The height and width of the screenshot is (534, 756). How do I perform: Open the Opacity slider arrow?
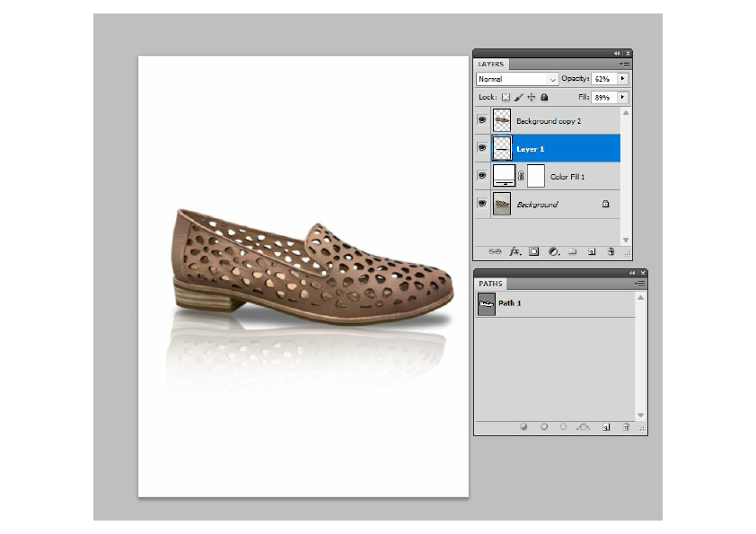[x=623, y=79]
